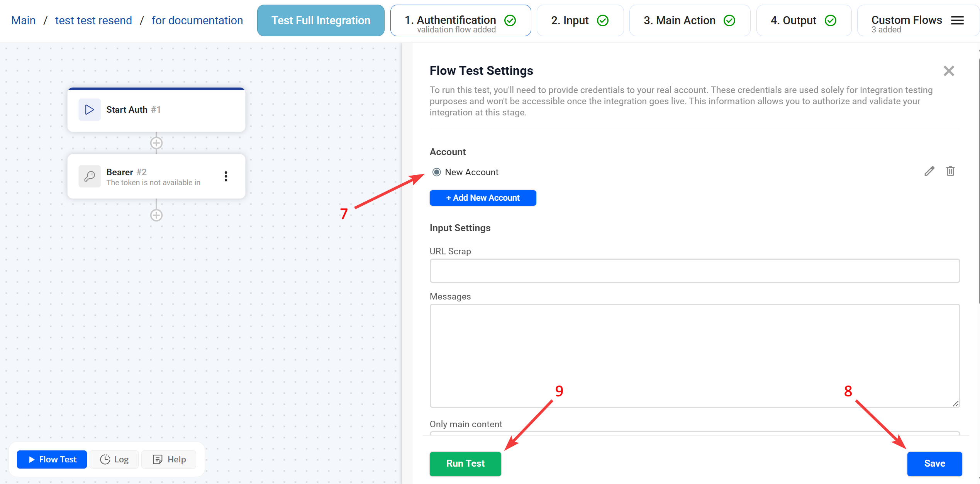
Task: Open Custom Flows hamburger menu
Action: (957, 20)
